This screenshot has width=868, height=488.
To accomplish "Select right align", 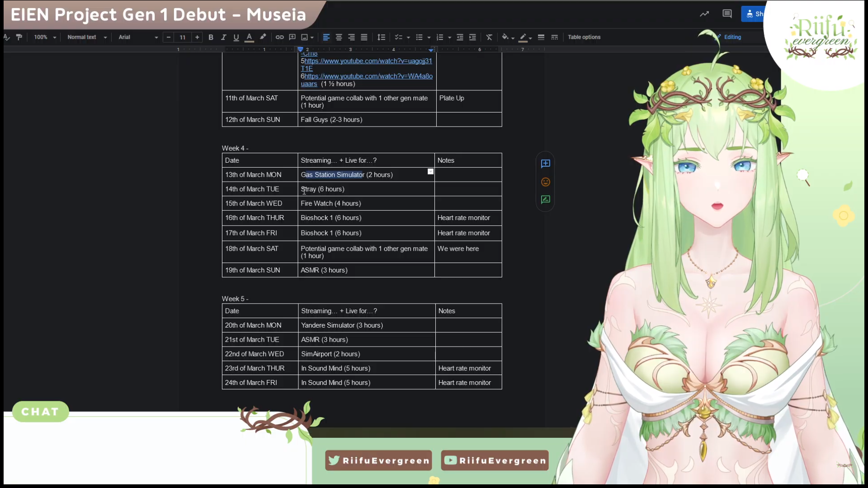I will (351, 37).
